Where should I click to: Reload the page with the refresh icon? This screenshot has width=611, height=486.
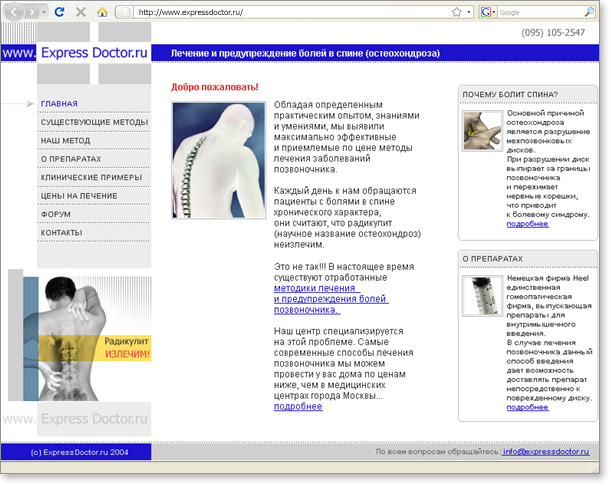pyautogui.click(x=59, y=12)
